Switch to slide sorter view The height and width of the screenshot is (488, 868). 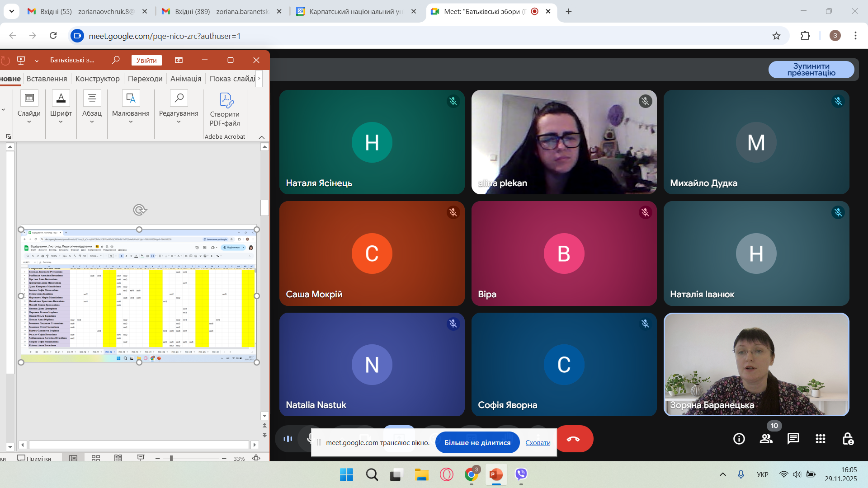click(x=96, y=458)
